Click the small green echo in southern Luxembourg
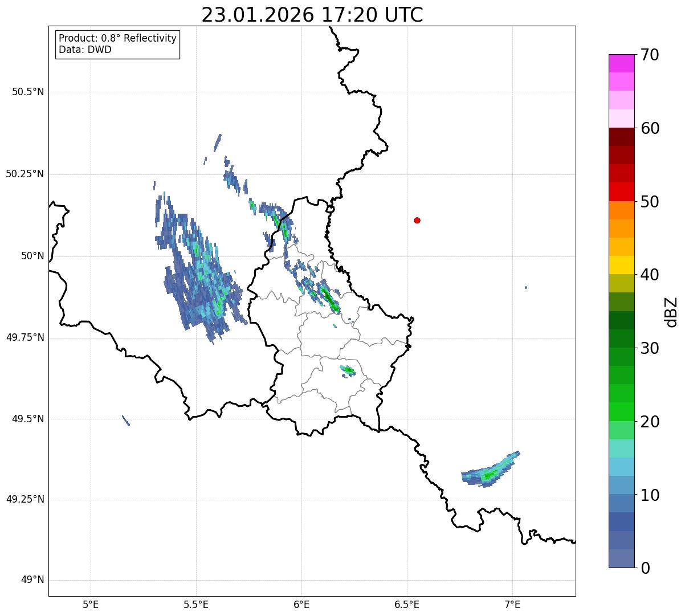The height and width of the screenshot is (616, 685). (x=348, y=370)
